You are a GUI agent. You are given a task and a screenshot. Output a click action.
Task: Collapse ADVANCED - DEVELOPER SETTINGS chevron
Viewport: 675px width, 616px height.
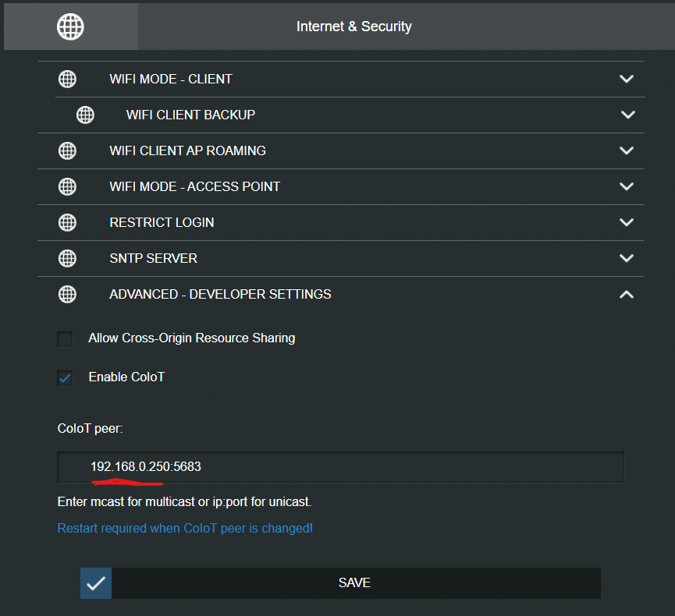626,294
